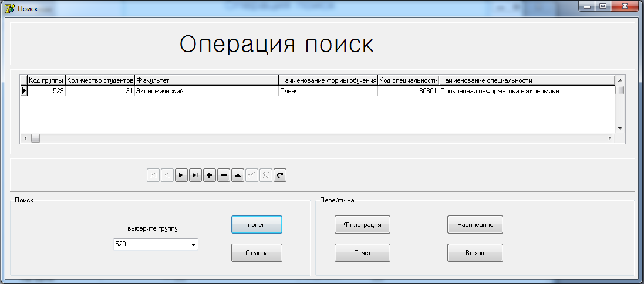
Task: Click the grid's horizontal scrollbar right arrow
Action: [x=609, y=138]
